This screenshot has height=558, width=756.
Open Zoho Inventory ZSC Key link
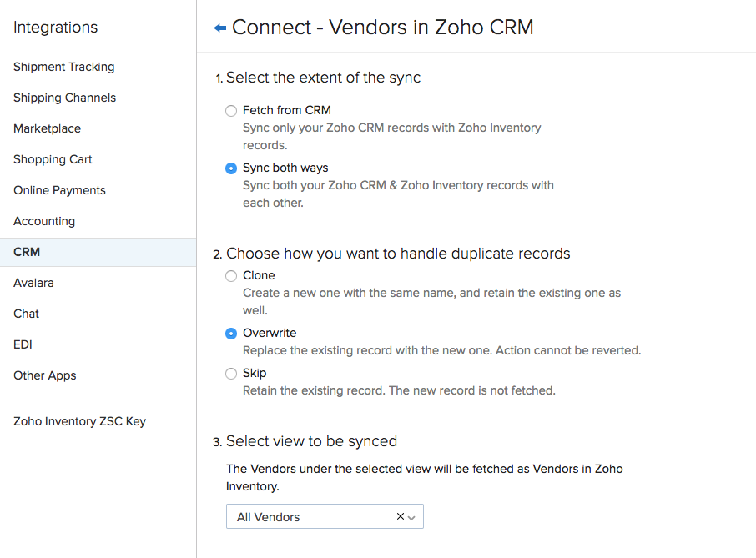pos(80,421)
